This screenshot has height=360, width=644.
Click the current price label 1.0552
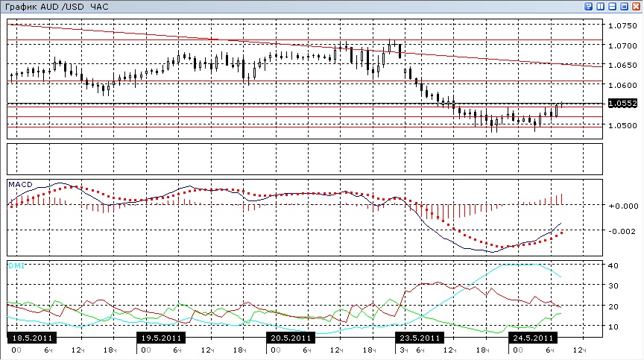(622, 104)
